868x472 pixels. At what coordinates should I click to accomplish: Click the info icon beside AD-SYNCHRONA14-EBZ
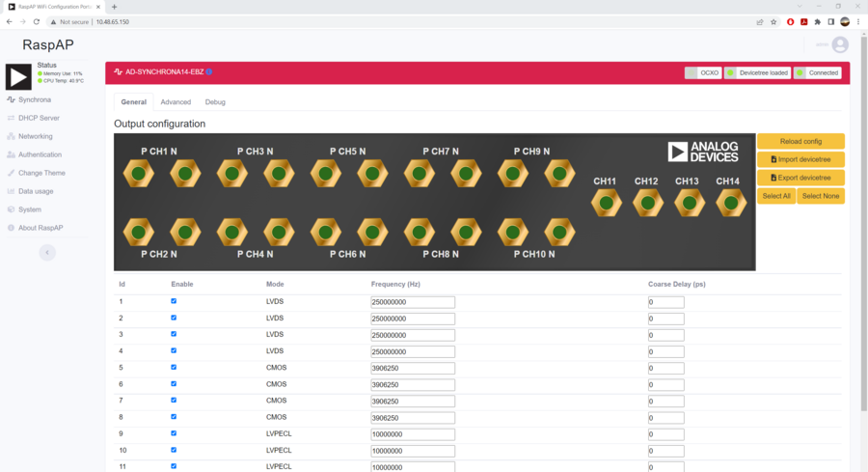[x=209, y=71]
